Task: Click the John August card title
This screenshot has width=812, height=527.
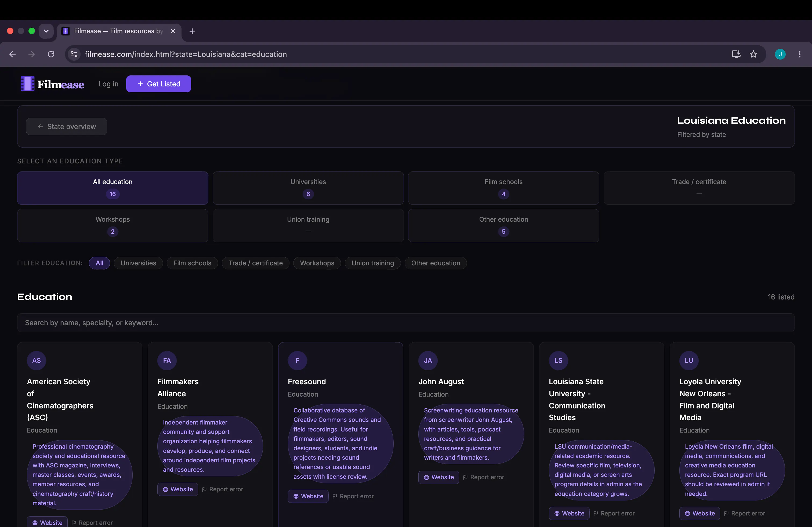Action: point(441,382)
